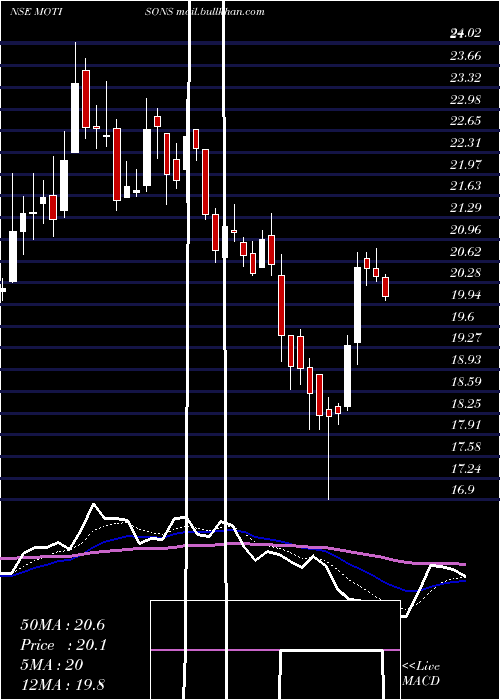Click the 21.97 price level label
Viewport: 500px width, 700px height.
(466, 165)
